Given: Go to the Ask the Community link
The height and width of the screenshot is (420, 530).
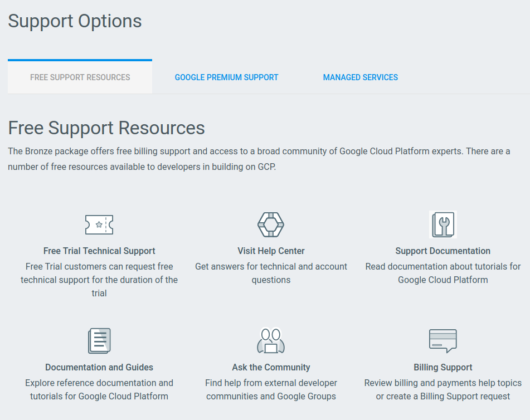Looking at the screenshot, I should pyautogui.click(x=271, y=367).
